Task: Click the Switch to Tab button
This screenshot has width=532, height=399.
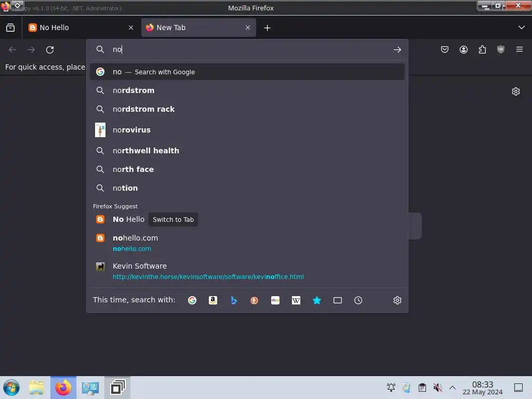Action: [173, 220]
